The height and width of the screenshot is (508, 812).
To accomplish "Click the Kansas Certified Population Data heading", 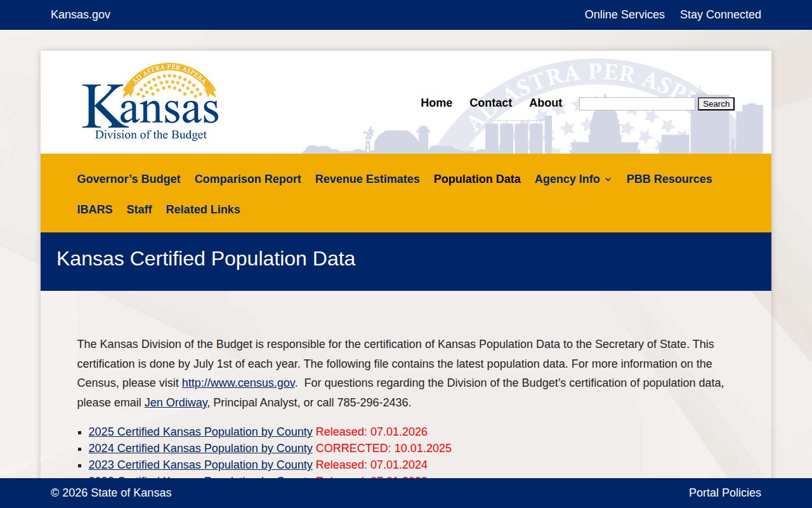I will (x=206, y=258).
